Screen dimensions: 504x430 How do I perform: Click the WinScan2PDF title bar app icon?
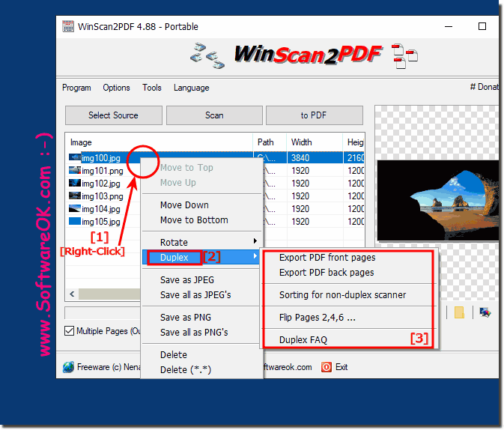coord(68,26)
